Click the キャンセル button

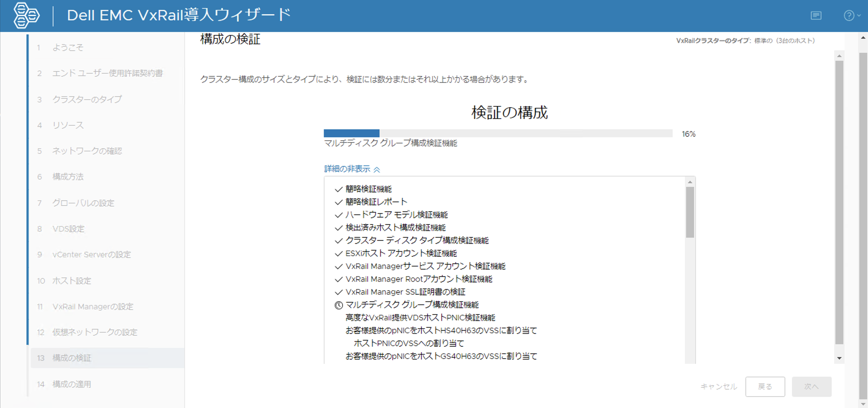(718, 387)
